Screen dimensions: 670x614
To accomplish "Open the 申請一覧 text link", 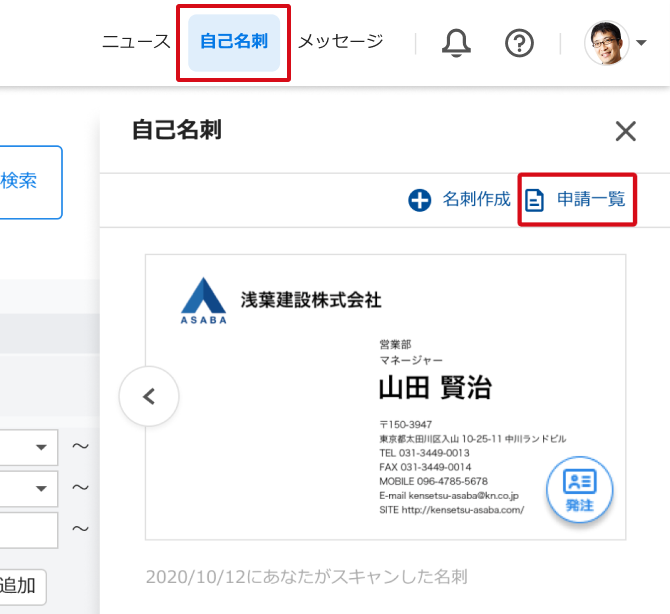I will click(590, 200).
